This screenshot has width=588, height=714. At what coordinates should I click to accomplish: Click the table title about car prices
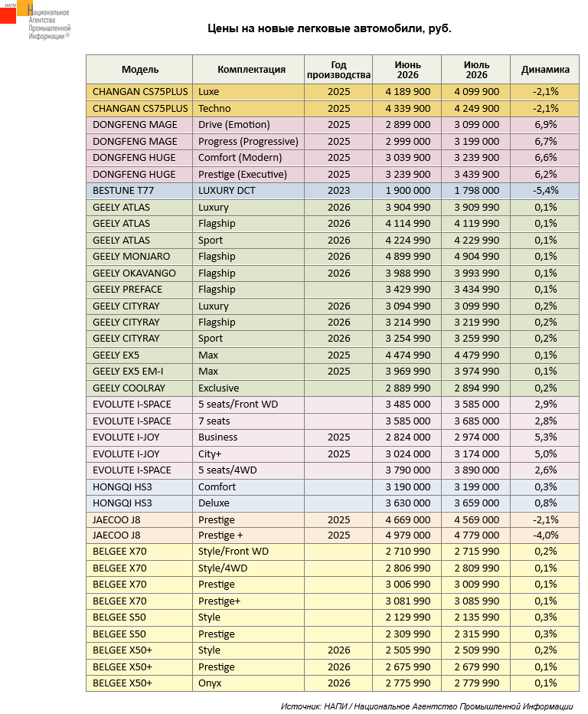click(329, 28)
